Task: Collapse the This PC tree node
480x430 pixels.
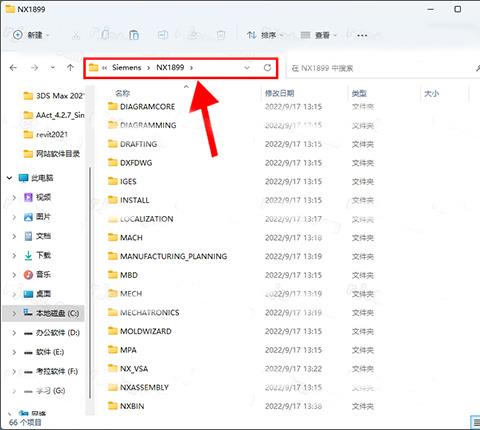Action: click(9, 178)
